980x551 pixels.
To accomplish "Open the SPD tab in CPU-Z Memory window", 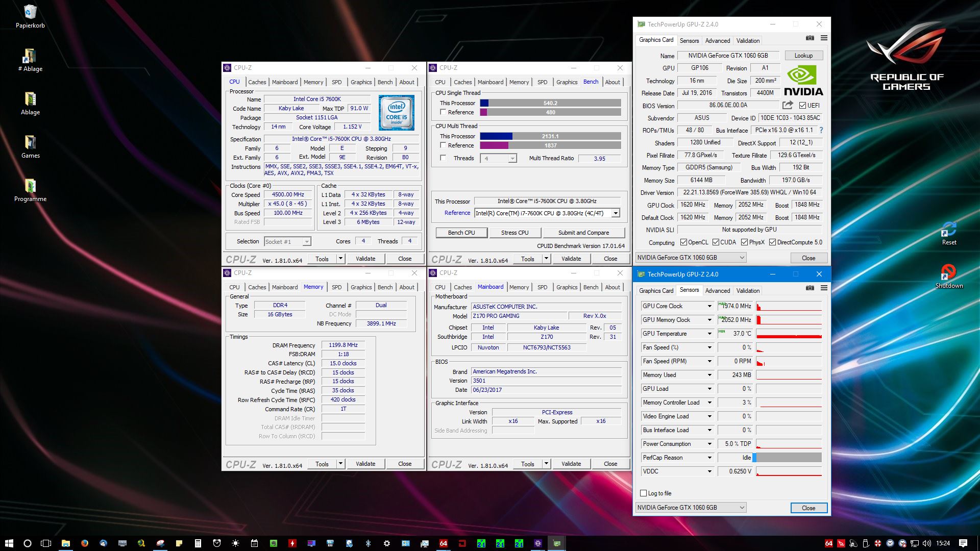I will click(336, 287).
